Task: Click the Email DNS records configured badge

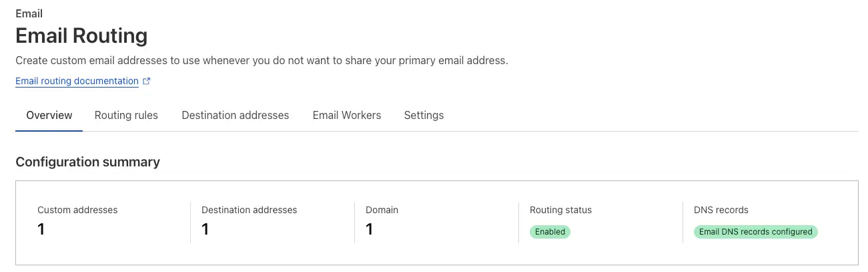Action: (x=756, y=232)
